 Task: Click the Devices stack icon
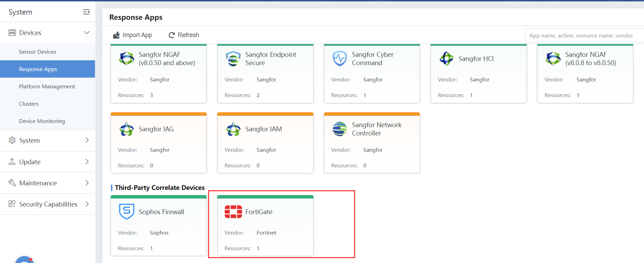point(12,33)
